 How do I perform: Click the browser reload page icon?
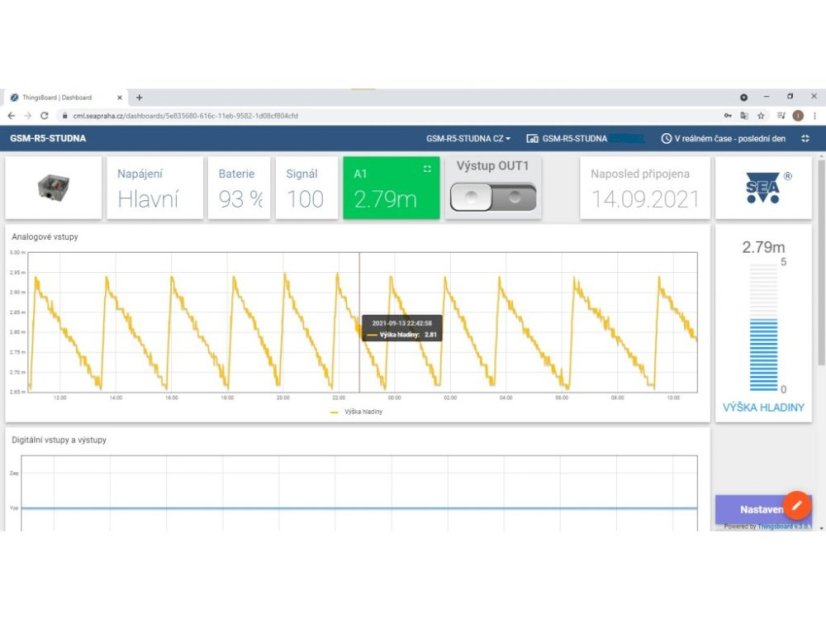pyautogui.click(x=44, y=116)
